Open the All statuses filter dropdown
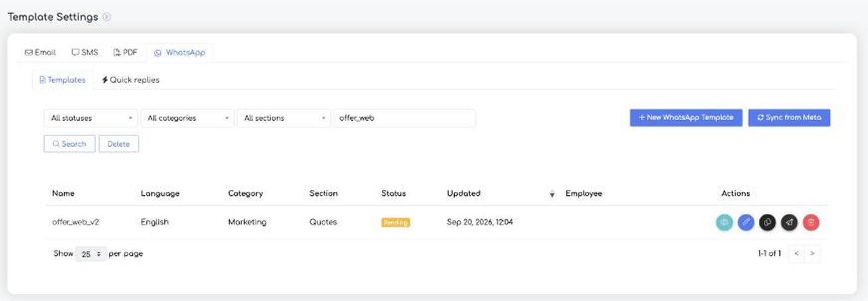 (x=90, y=118)
